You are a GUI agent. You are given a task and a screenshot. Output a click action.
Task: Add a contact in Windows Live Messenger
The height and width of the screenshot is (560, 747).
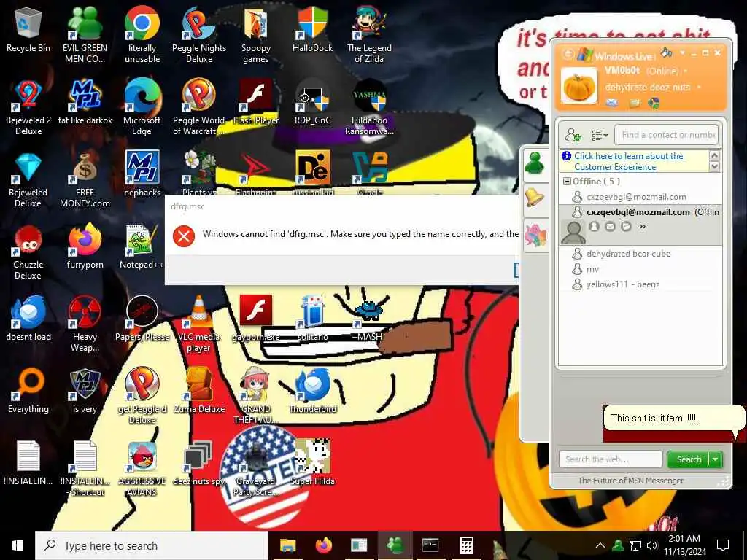tap(573, 135)
